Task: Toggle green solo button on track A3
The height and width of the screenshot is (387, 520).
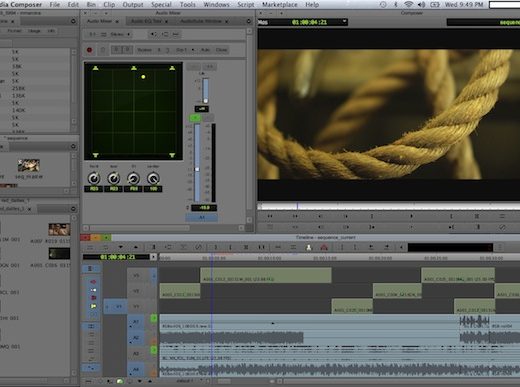Action: tap(154, 350)
